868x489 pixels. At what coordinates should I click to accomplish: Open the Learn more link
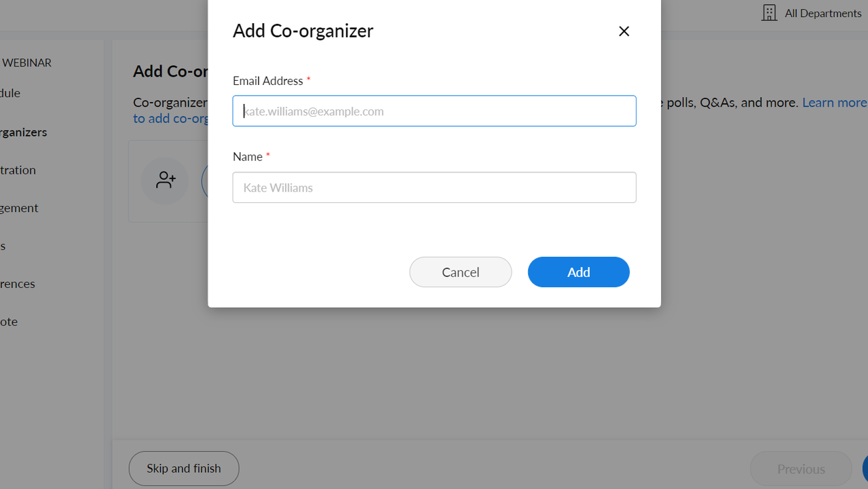click(834, 103)
